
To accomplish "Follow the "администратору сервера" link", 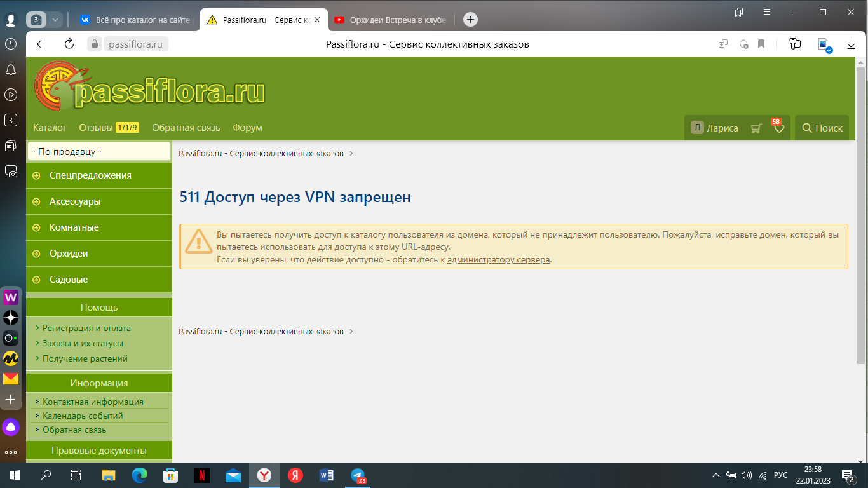I will click(x=498, y=259).
